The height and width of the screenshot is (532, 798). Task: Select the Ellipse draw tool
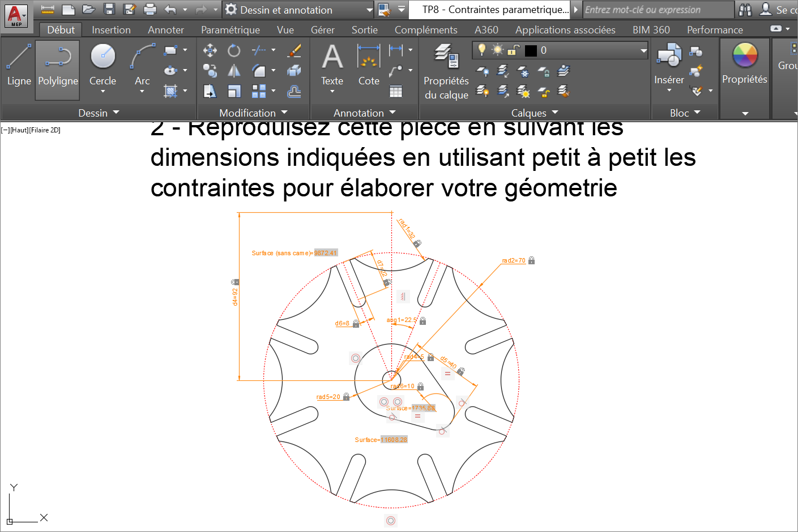click(x=170, y=70)
